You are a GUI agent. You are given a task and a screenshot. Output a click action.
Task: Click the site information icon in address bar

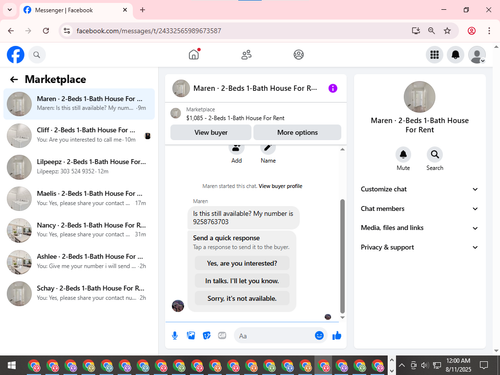(x=67, y=31)
